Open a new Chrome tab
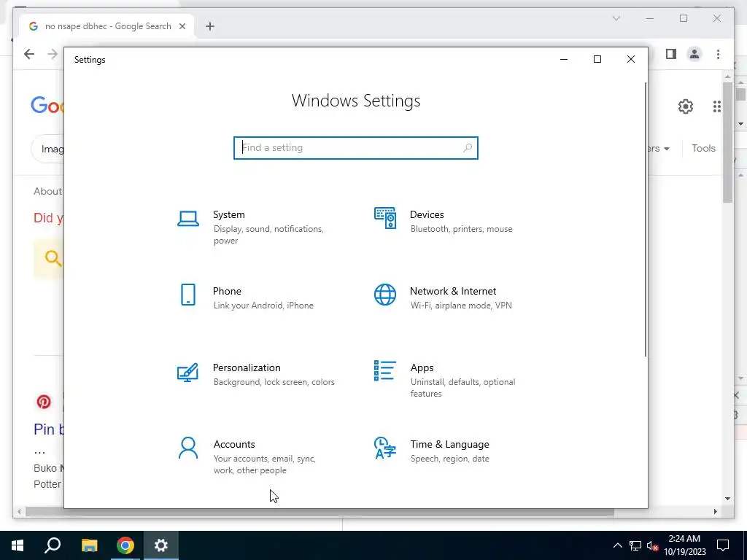 (210, 26)
